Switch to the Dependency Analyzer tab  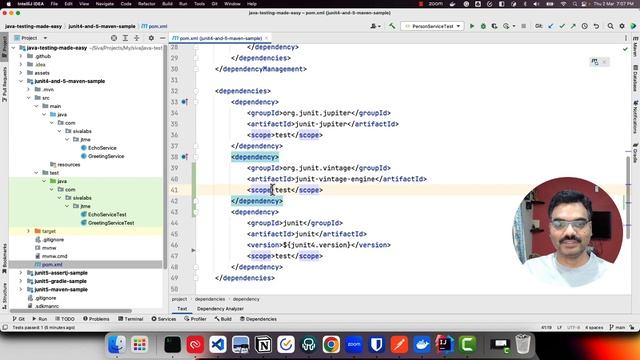pyautogui.click(x=220, y=309)
